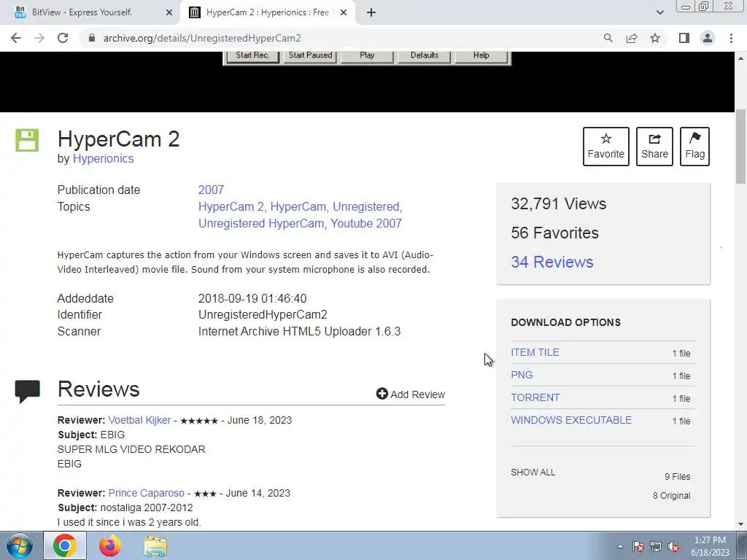
Task: Select the HyperCam 2 Hyperionics tab
Action: pos(267,12)
